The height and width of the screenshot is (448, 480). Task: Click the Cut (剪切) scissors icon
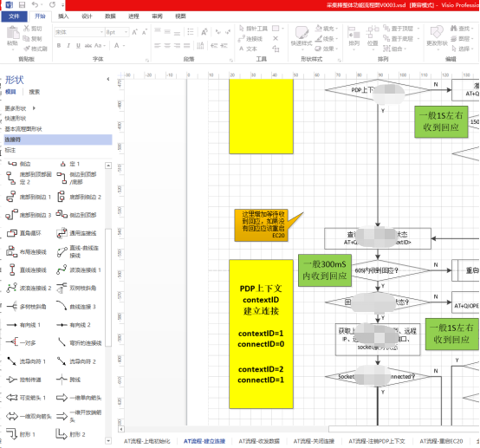26,29
